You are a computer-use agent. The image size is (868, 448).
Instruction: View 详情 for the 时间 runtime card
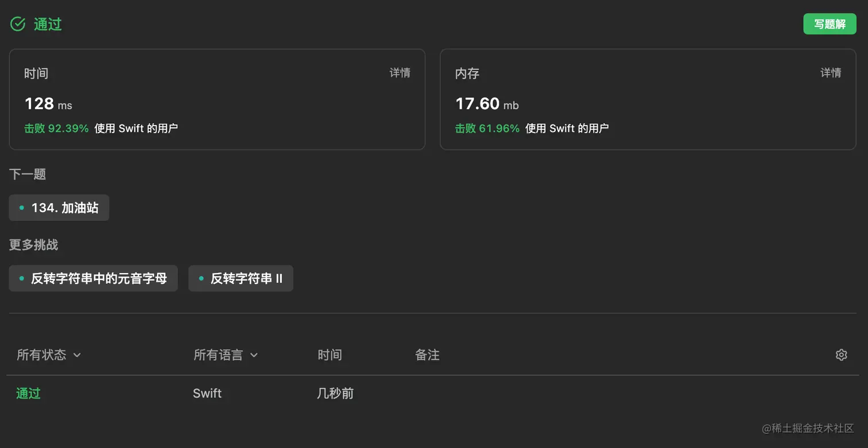tap(400, 73)
